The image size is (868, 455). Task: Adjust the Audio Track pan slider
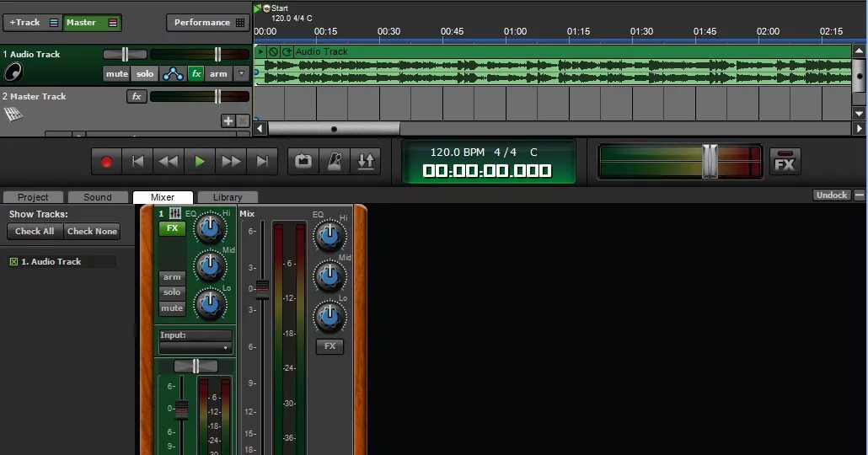125,54
